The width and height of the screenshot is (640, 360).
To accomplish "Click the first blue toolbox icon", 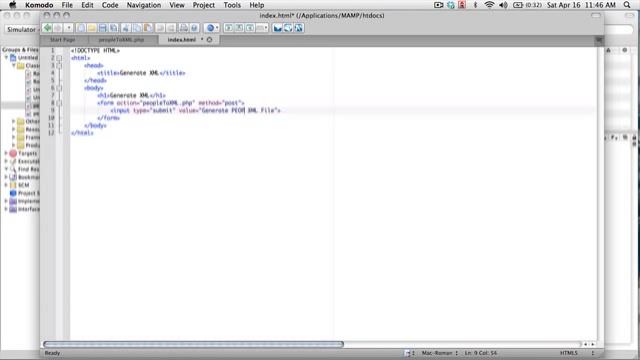I will click(x=278, y=28).
